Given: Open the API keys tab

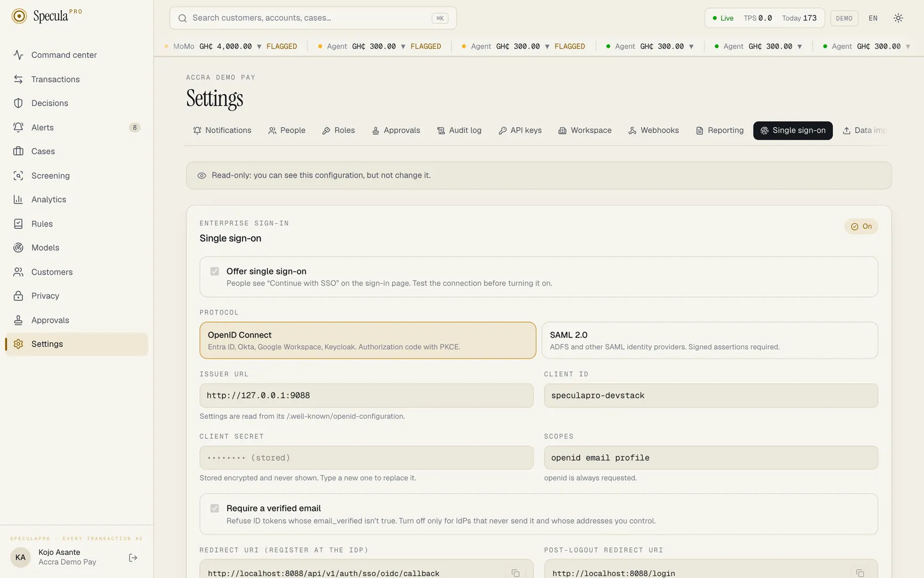Looking at the screenshot, I should [520, 131].
